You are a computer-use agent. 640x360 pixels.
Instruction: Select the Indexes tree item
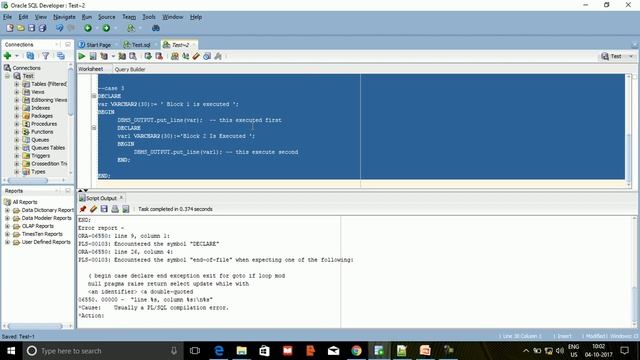pyautogui.click(x=40, y=108)
